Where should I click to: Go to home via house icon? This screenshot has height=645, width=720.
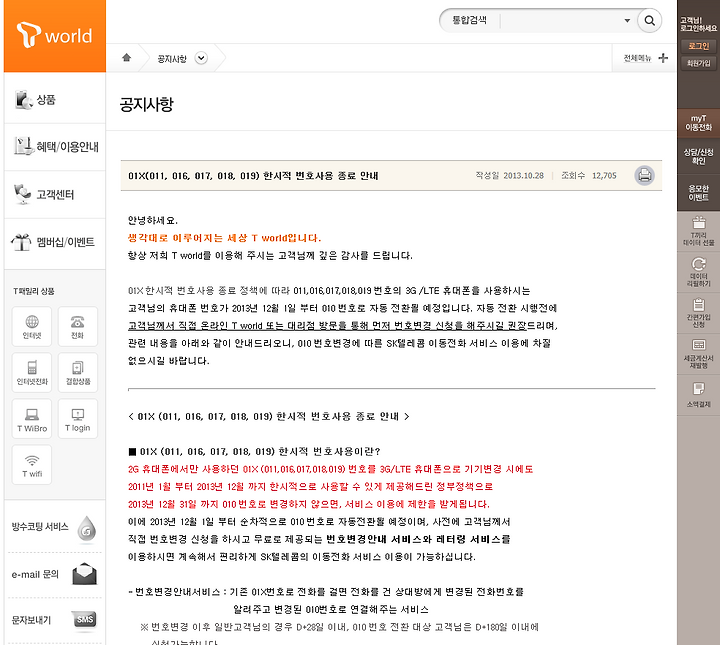tap(127, 57)
